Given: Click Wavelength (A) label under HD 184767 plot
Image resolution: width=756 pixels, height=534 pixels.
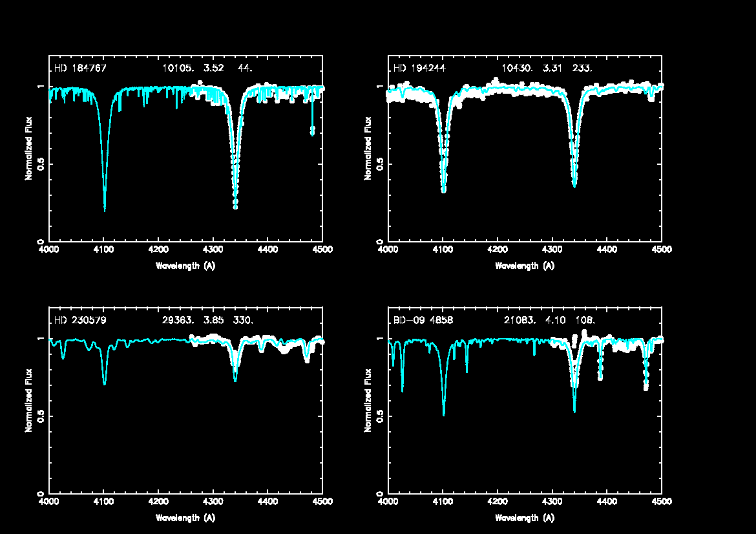Looking at the screenshot, I should coord(185,266).
